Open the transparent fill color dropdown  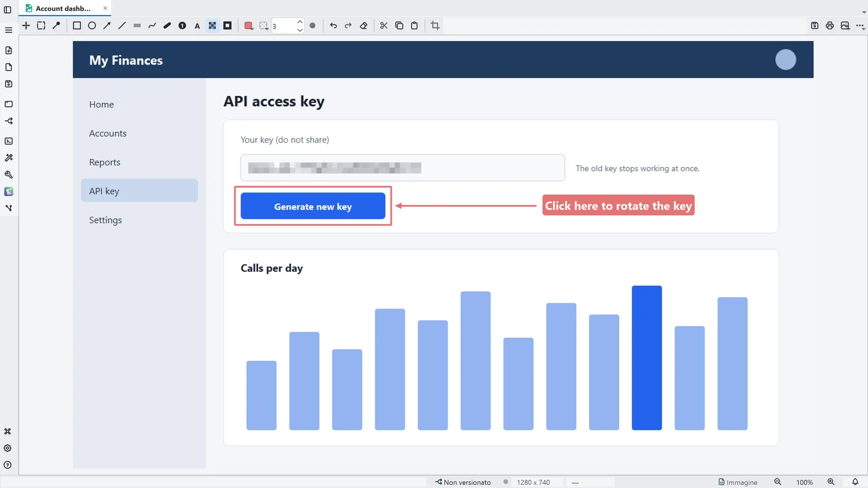click(x=264, y=25)
